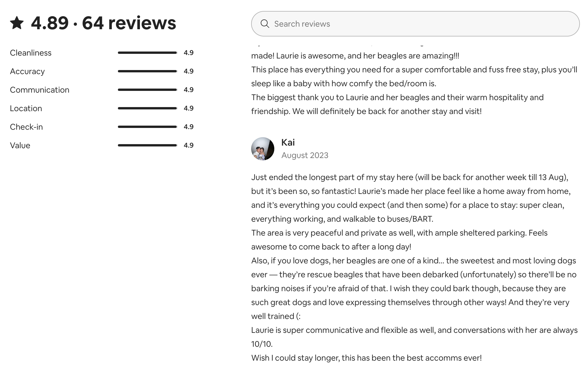The image size is (588, 378).
Task: Click the magnifying glass search icon
Action: [x=265, y=24]
